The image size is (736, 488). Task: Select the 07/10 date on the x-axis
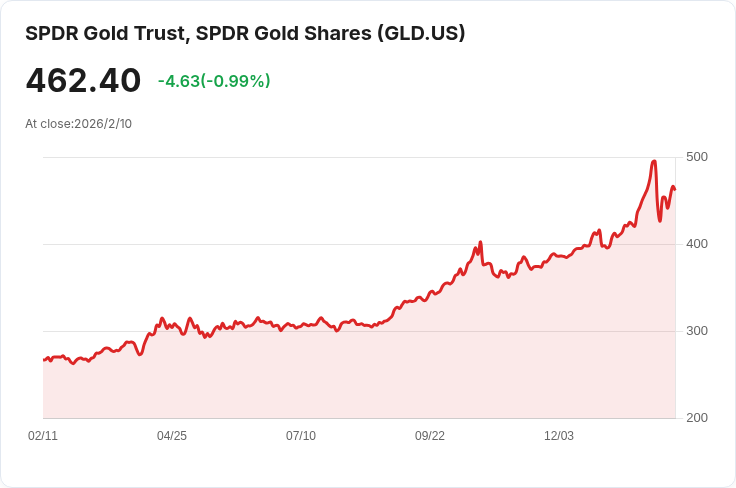[301, 436]
